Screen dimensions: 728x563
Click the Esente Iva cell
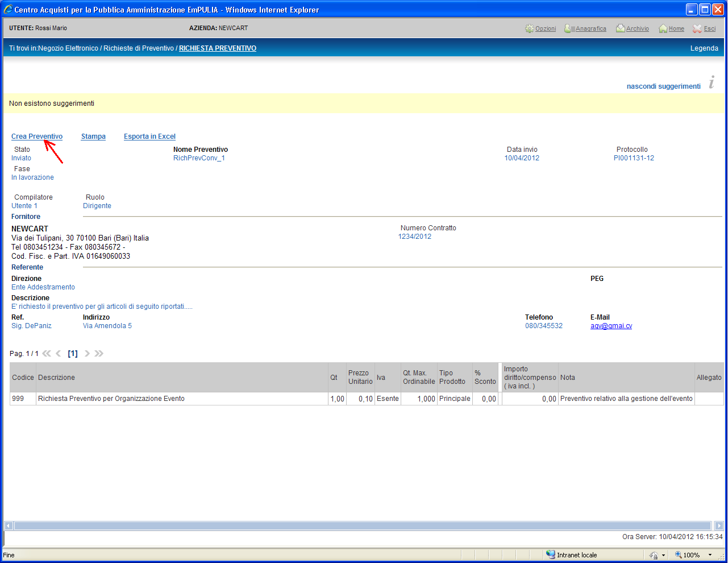(x=388, y=399)
